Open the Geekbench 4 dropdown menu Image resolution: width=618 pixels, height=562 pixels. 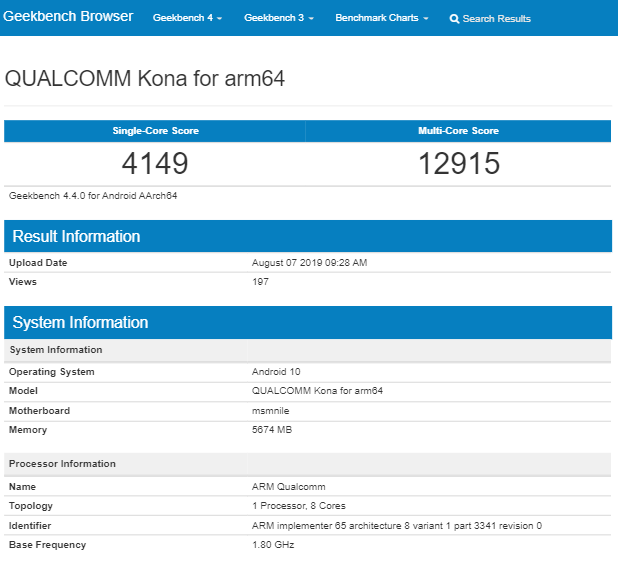click(187, 19)
